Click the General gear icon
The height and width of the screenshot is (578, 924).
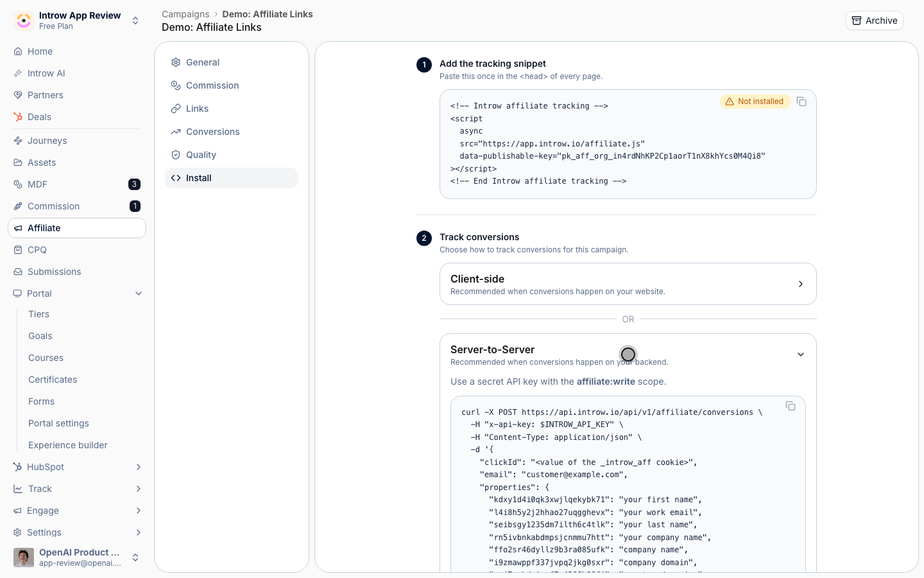176,62
